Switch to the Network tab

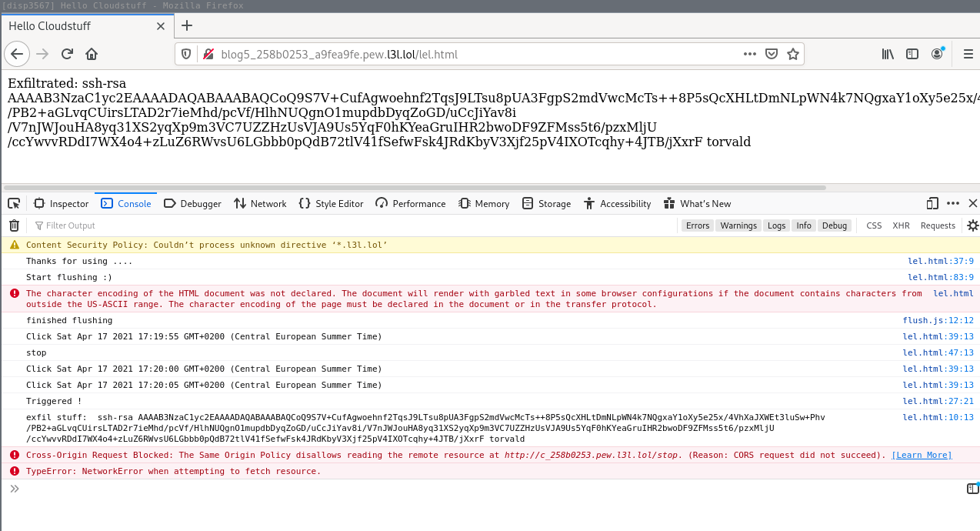260,204
